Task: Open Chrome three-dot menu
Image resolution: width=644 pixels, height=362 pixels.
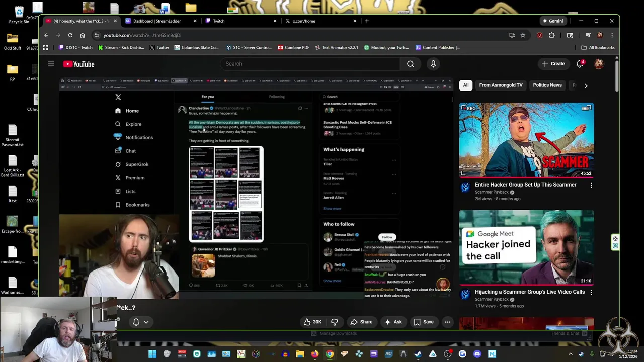Action: tap(612, 35)
